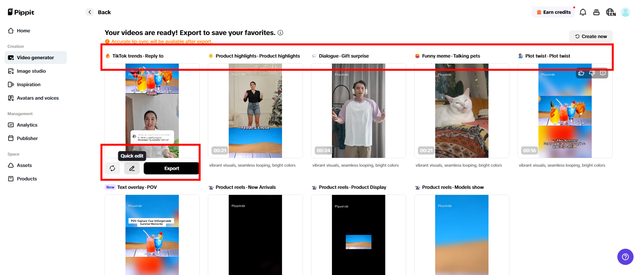Click the regenerate icon beside Quick edit
The height and width of the screenshot is (275, 644).
(x=112, y=168)
